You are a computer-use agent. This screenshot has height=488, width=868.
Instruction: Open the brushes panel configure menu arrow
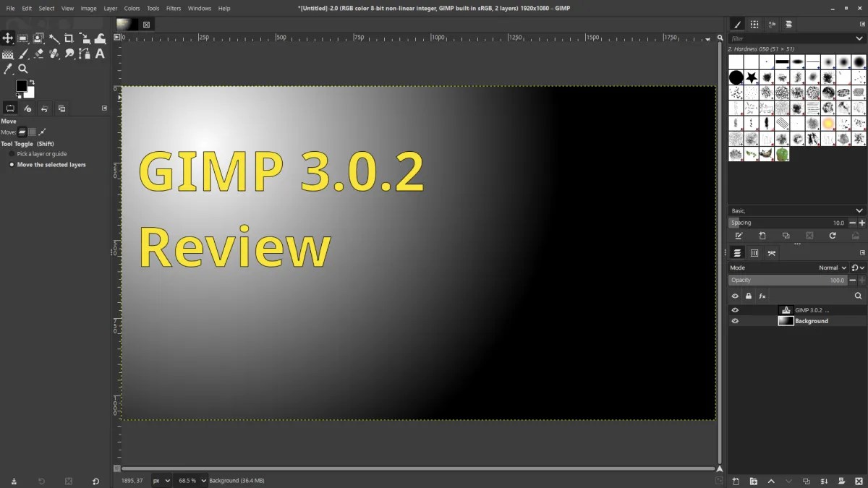click(x=862, y=24)
